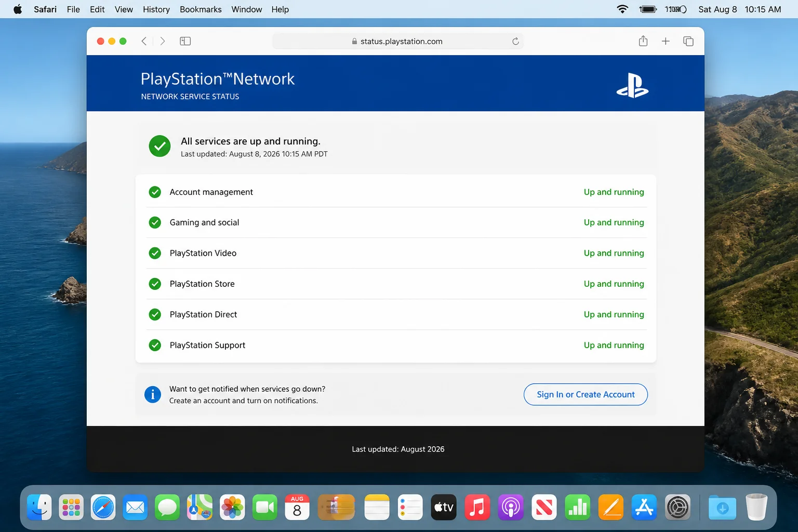Open the Help menu

(280, 9)
